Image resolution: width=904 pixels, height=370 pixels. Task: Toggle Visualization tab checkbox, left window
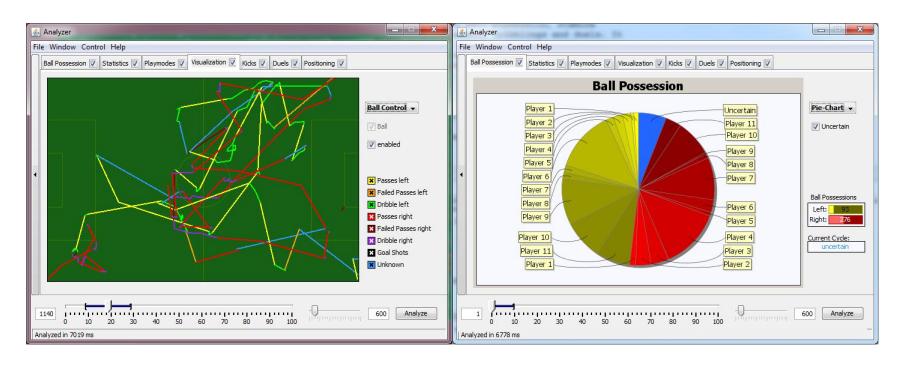(232, 62)
